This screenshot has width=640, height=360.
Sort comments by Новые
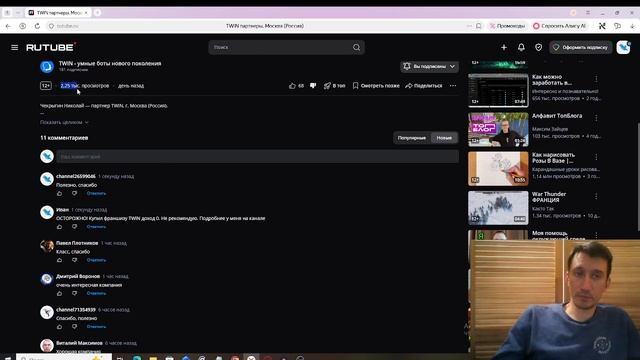[x=444, y=138]
